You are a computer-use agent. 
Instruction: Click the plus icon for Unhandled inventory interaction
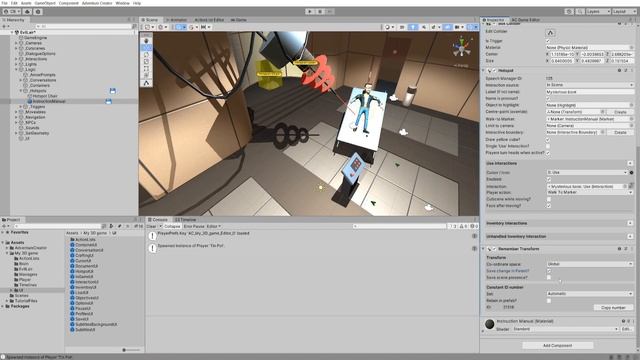coord(630,236)
